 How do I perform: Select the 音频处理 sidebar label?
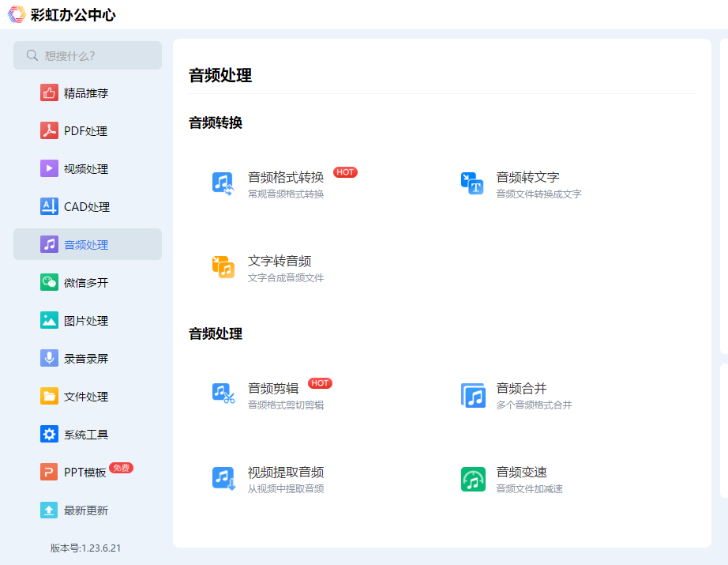coord(86,245)
